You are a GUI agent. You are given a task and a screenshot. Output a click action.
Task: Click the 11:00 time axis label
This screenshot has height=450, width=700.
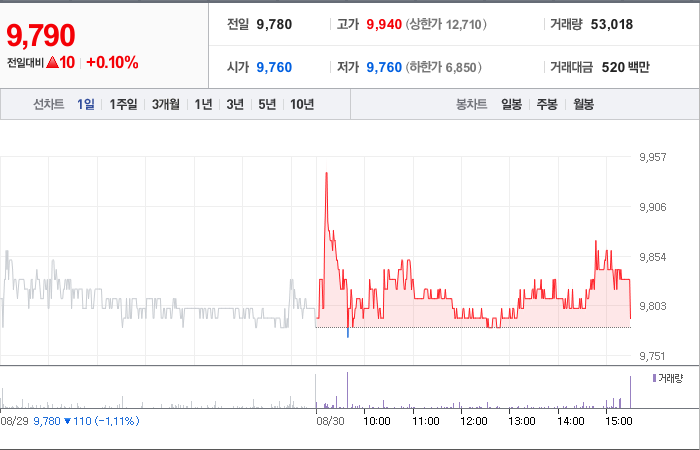pos(425,421)
